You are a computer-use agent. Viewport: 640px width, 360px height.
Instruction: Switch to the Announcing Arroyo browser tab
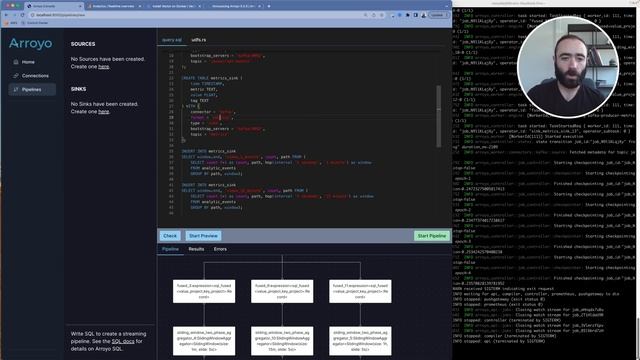(x=235, y=6)
